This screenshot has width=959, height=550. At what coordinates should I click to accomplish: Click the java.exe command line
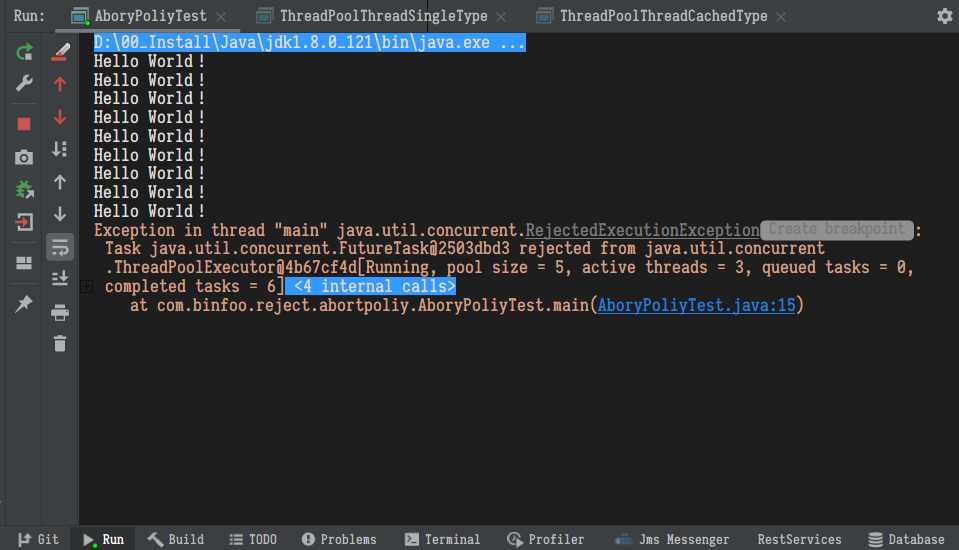coord(309,42)
